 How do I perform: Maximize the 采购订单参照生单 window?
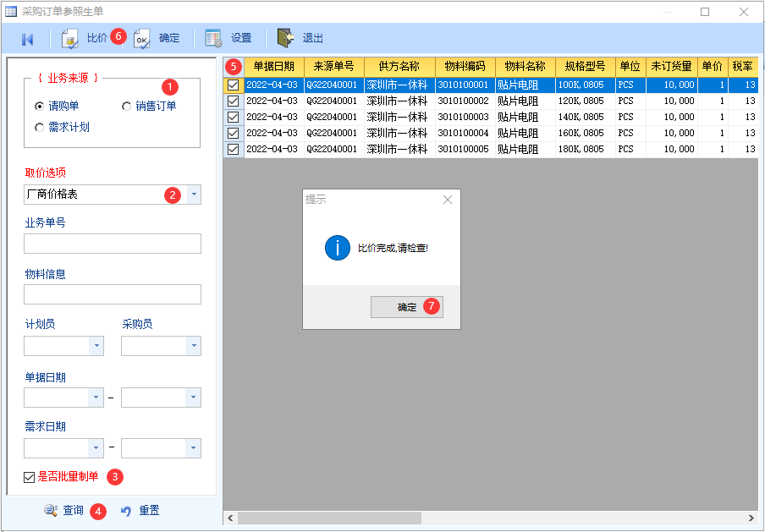[x=705, y=12]
